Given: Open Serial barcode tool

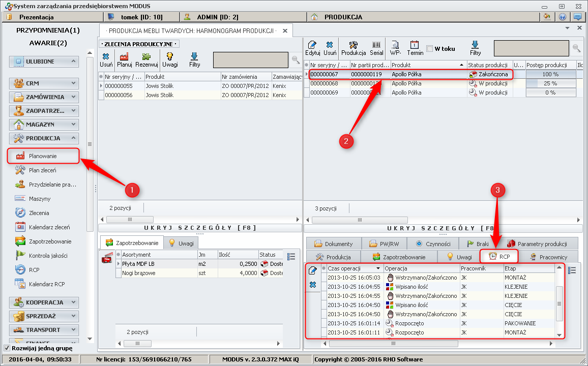Looking at the screenshot, I should click(x=376, y=48).
